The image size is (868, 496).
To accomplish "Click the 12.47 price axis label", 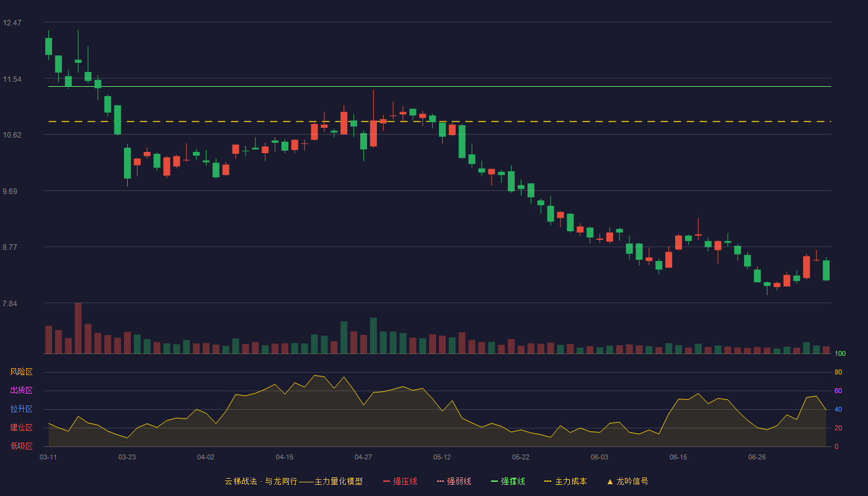I will (x=12, y=23).
